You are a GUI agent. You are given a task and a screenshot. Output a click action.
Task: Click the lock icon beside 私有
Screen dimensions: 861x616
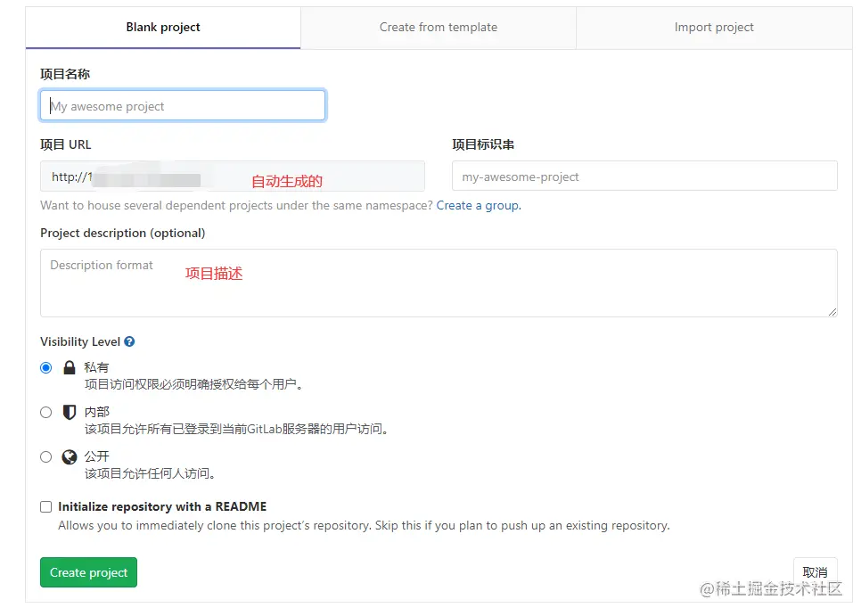pos(70,367)
